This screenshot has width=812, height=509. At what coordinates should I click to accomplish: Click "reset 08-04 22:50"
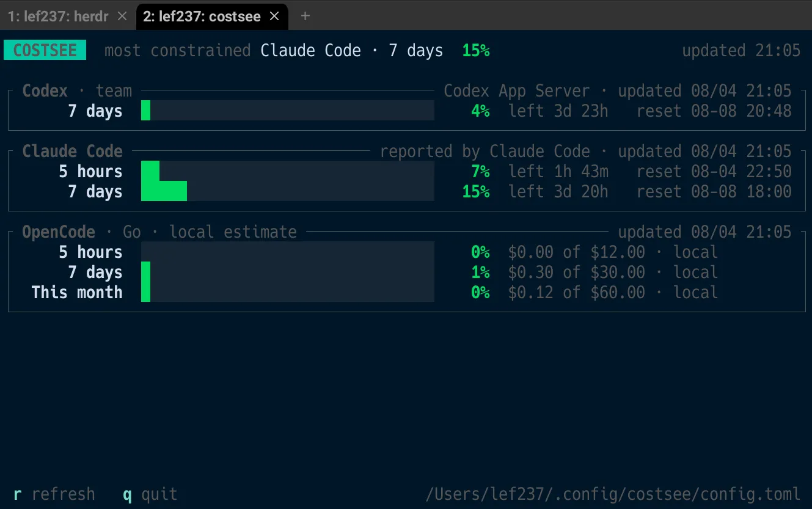pos(714,172)
